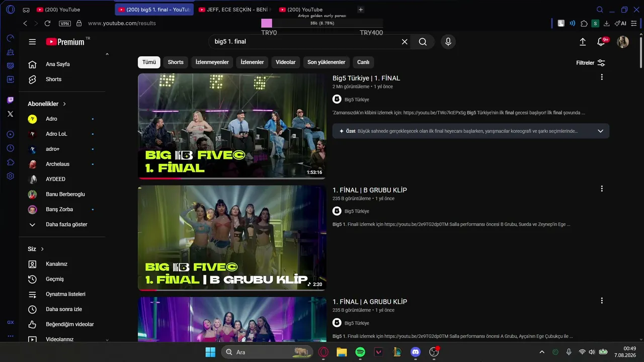Image resolution: width=644 pixels, height=362 pixels.
Task: Open Daha sonra izle list
Action: click(x=62, y=309)
